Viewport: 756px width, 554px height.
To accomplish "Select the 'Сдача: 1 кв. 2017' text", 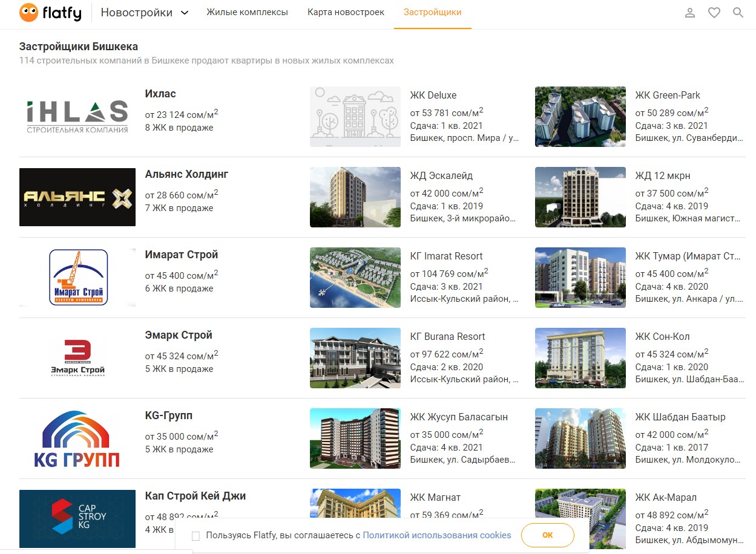I will tap(671, 448).
